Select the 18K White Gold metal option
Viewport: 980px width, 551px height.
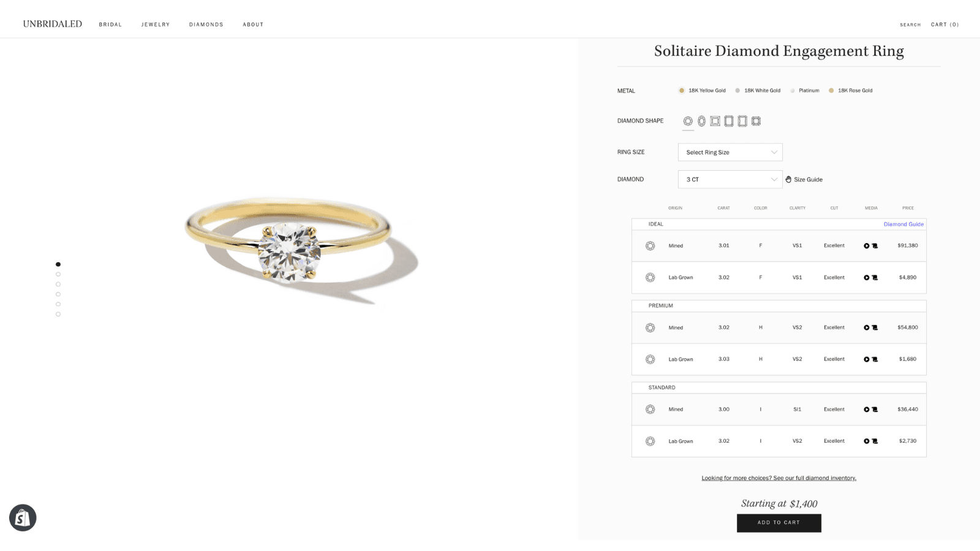pyautogui.click(x=759, y=90)
